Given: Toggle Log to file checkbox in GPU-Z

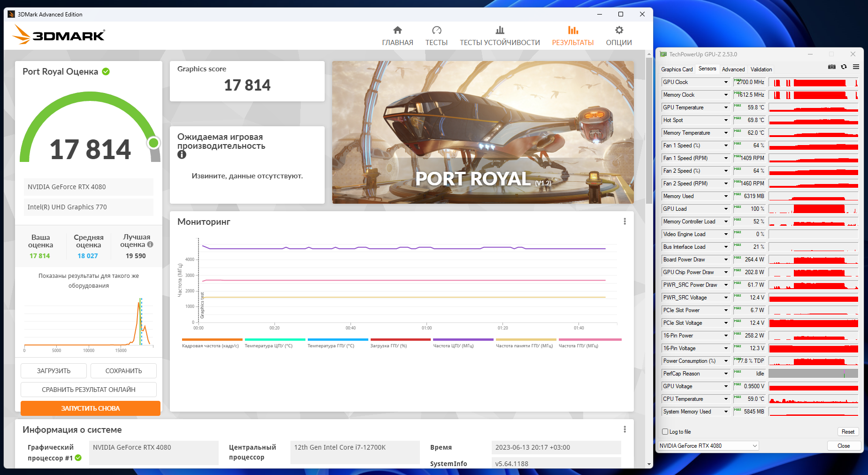Looking at the screenshot, I should click(x=665, y=432).
